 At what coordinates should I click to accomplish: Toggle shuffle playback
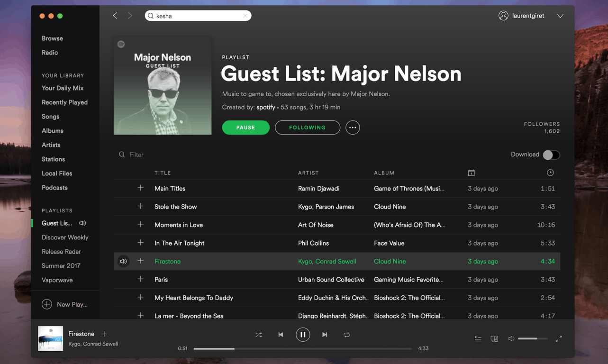point(259,335)
